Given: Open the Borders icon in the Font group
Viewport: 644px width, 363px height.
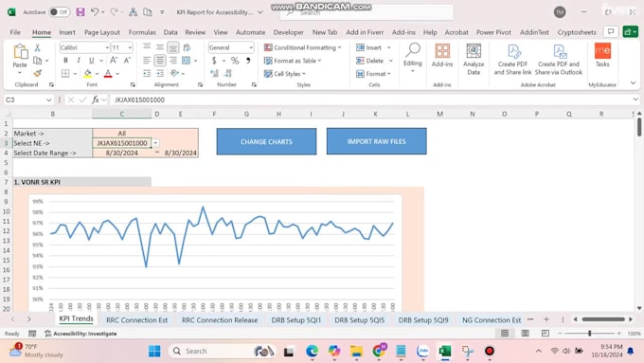Looking at the screenshot, I should (65, 74).
